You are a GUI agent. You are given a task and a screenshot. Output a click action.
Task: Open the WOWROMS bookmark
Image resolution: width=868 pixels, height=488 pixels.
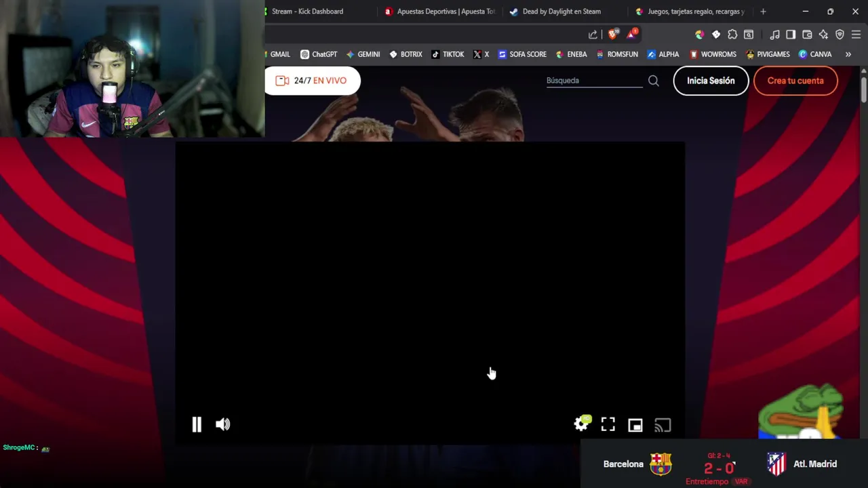[x=713, y=54]
